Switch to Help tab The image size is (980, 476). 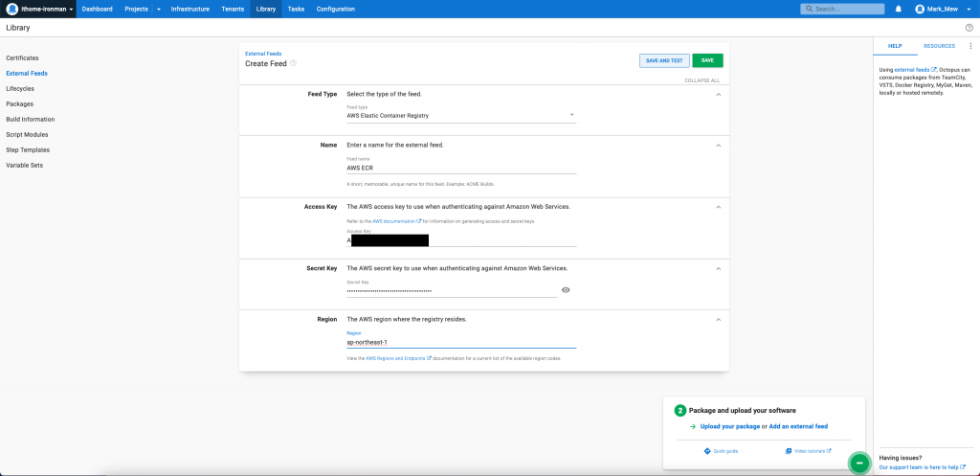[895, 46]
